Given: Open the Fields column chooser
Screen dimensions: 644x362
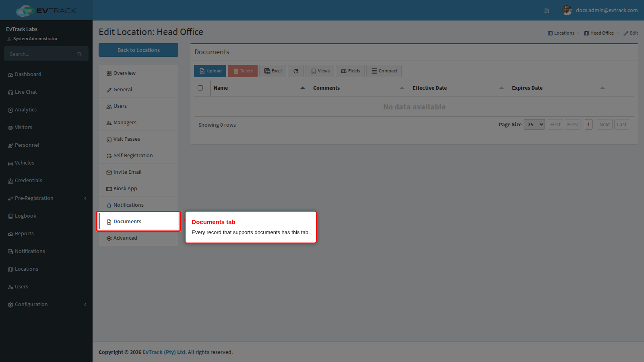Looking at the screenshot, I should point(350,71).
